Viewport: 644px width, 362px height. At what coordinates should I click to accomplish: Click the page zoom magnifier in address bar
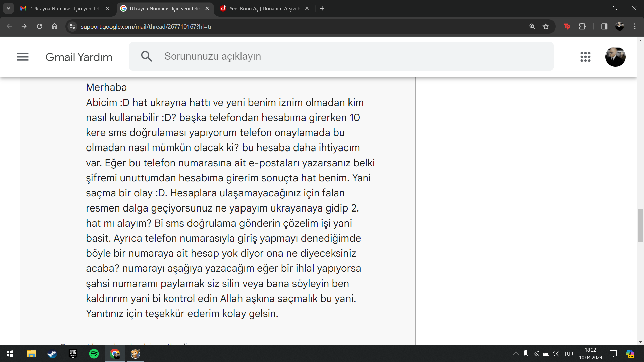coord(532,27)
